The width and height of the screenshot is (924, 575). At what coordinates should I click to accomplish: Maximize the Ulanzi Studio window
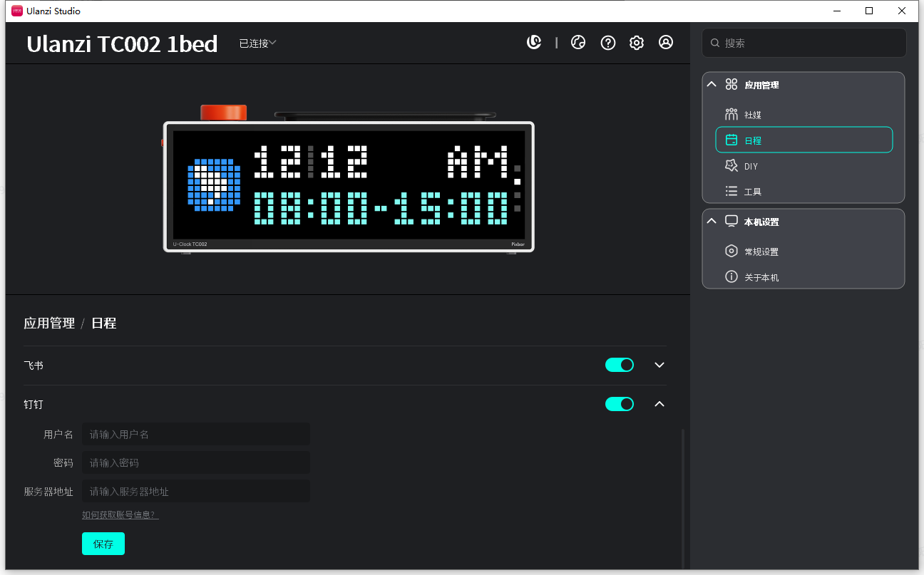pos(869,11)
